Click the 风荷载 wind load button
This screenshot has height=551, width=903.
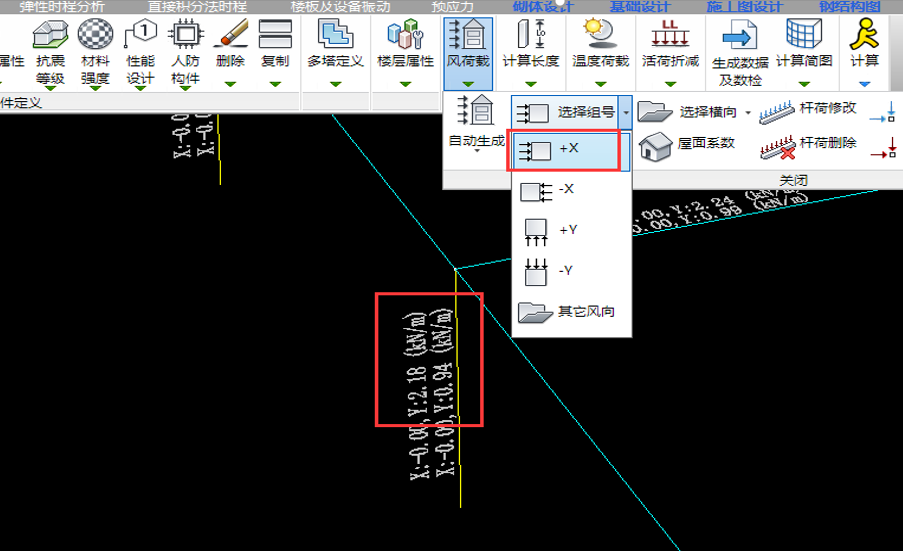pos(468,52)
